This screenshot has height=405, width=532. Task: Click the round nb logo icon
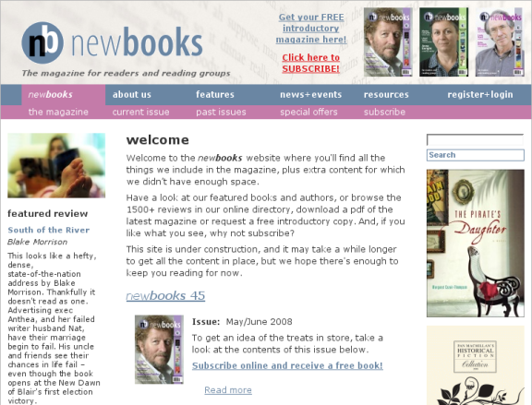click(42, 42)
